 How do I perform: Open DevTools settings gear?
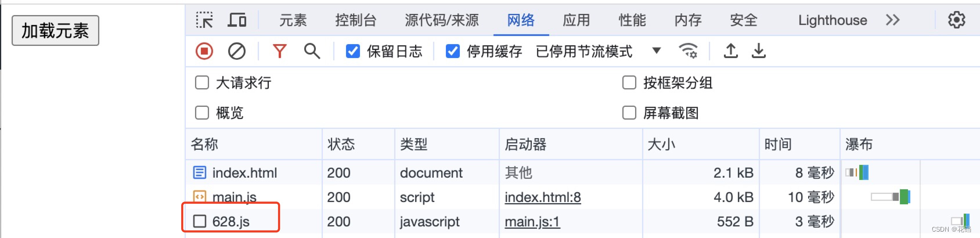(957, 20)
